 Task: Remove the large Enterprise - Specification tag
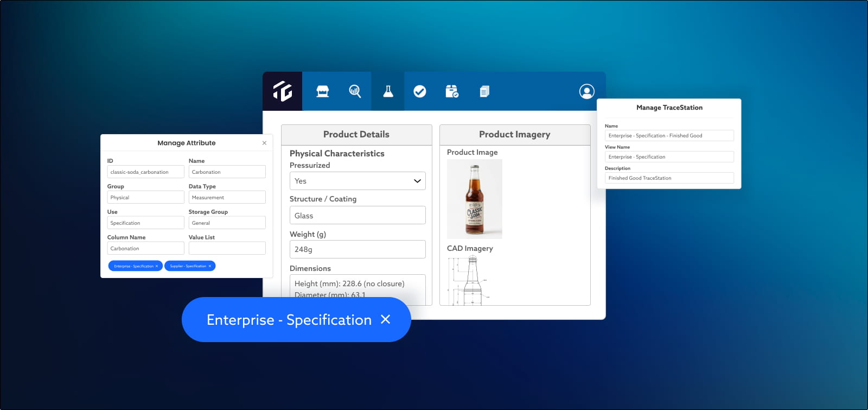coord(385,319)
